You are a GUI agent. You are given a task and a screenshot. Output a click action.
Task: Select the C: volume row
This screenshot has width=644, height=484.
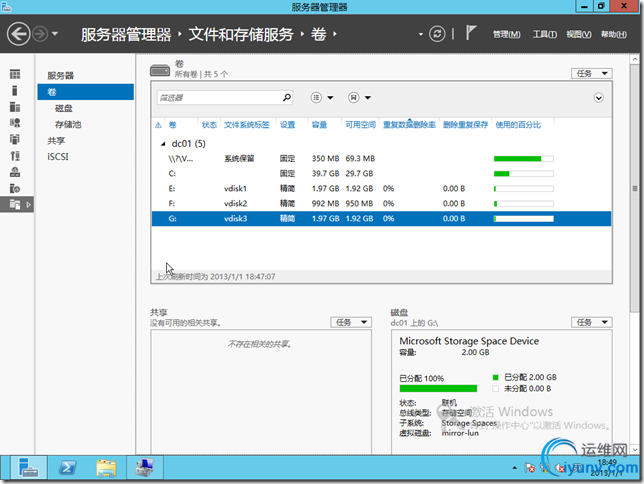pyautogui.click(x=381, y=173)
